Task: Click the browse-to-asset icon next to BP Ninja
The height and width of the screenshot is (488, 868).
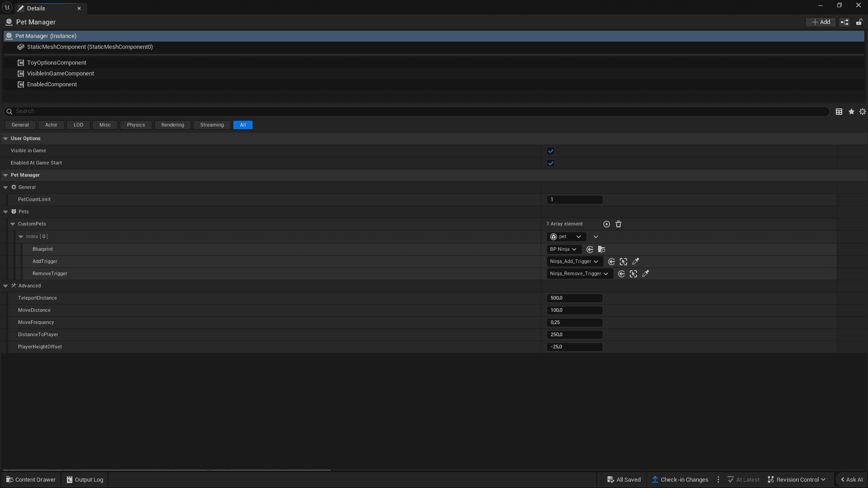Action: tap(601, 249)
